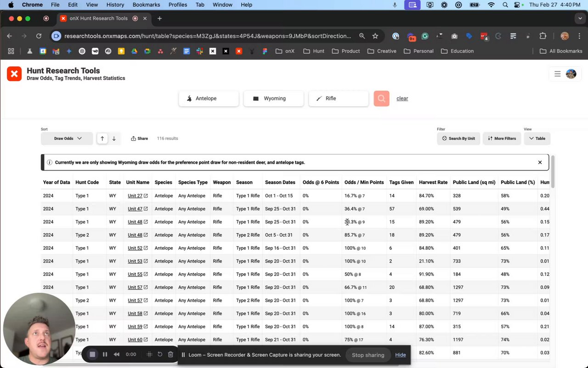Open the onX bookmarks folder
588x368 pixels.
tap(285, 51)
